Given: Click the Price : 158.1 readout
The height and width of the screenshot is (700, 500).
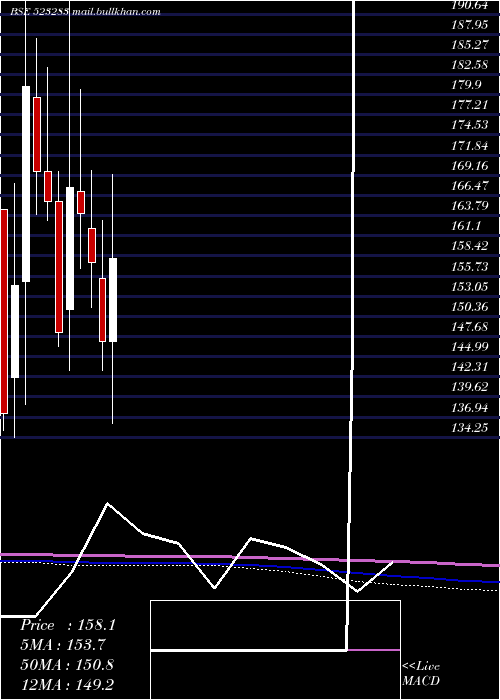Looking at the screenshot, I should [68, 625].
